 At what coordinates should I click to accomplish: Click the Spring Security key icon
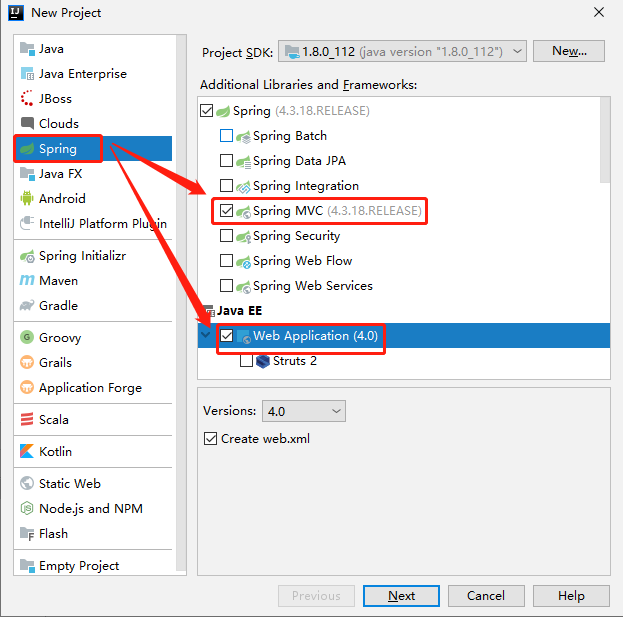coord(243,236)
